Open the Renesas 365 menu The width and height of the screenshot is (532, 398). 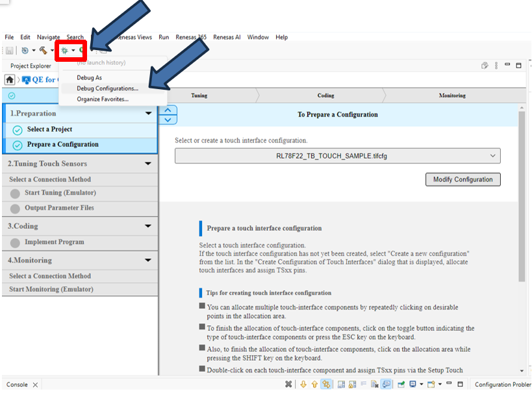click(x=191, y=37)
